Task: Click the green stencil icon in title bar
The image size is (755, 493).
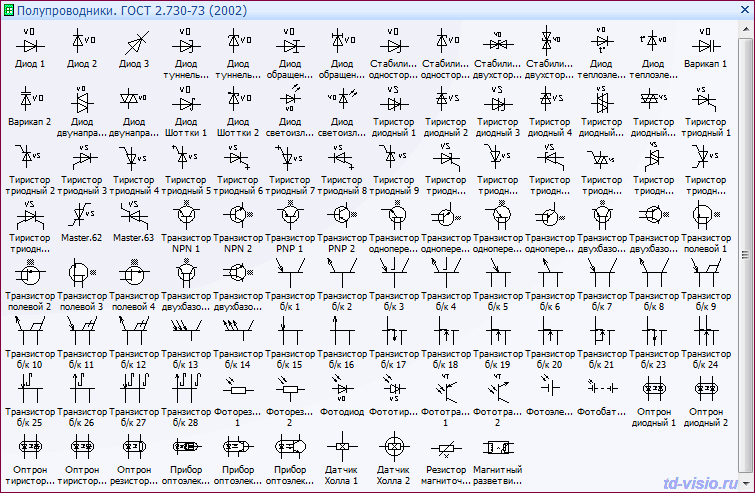Action: tap(8, 9)
